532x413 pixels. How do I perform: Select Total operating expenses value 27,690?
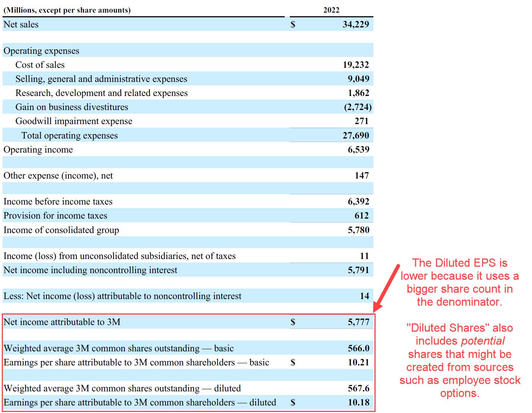(355, 136)
